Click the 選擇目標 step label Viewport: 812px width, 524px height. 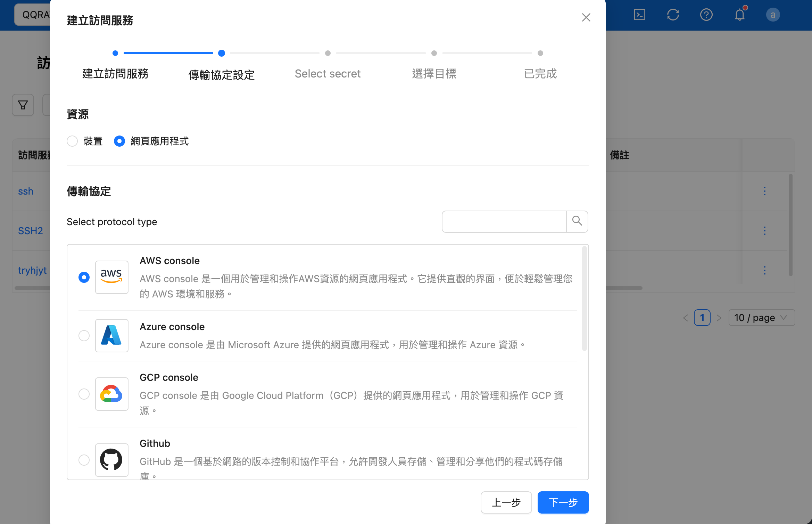pos(434,74)
